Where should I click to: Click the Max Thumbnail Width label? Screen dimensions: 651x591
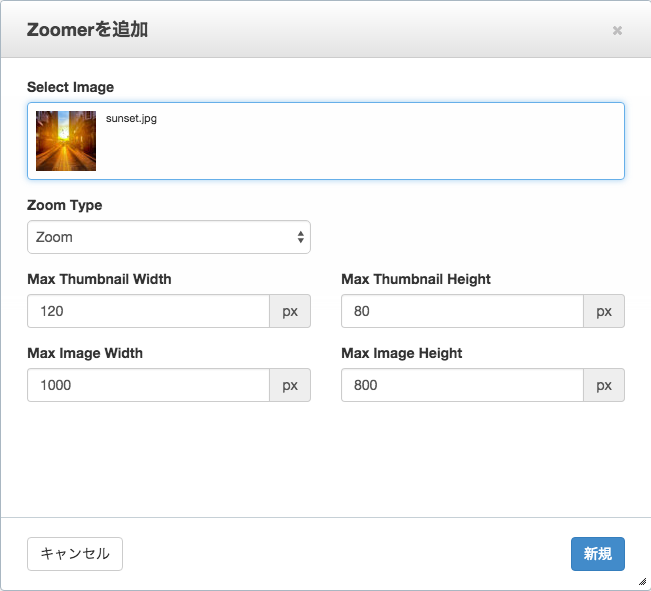(x=99, y=279)
